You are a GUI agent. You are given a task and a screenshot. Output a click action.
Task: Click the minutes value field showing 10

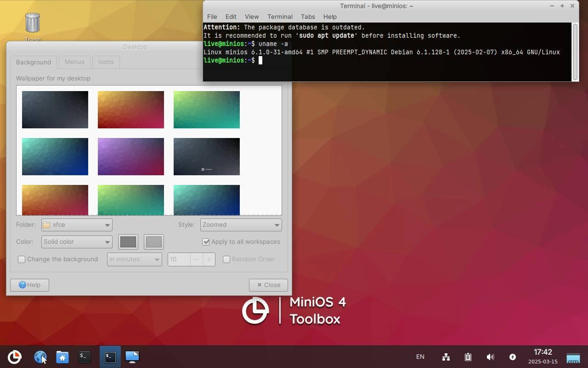pyautogui.click(x=179, y=259)
